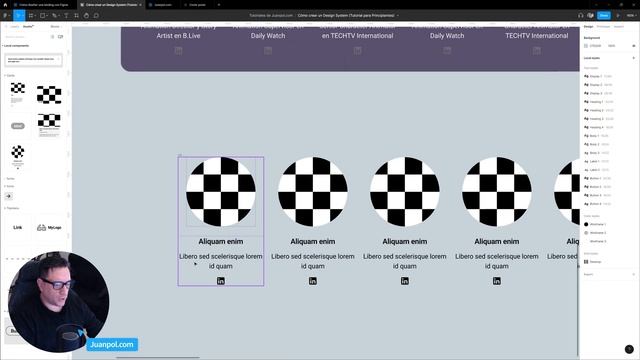This screenshot has height=360, width=640.
Task: Click the headphones audio conversation icon
Action: coord(580,16)
